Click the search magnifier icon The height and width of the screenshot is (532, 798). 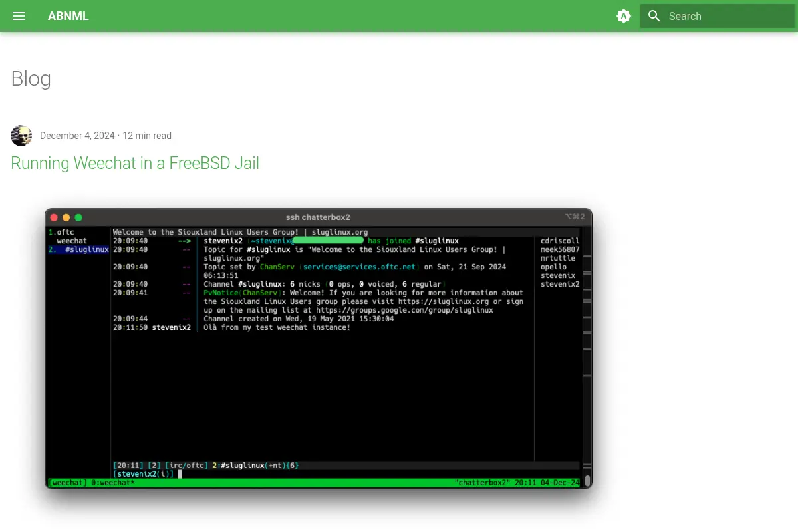[x=654, y=16]
